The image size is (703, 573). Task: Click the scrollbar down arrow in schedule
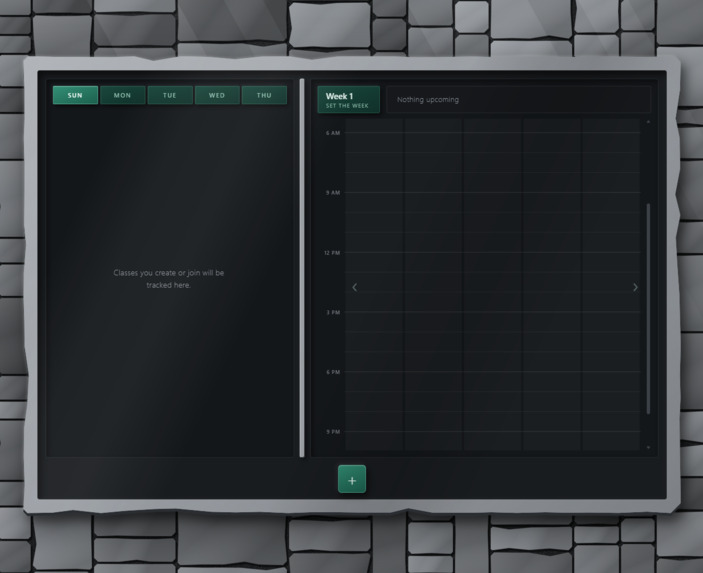(648, 447)
